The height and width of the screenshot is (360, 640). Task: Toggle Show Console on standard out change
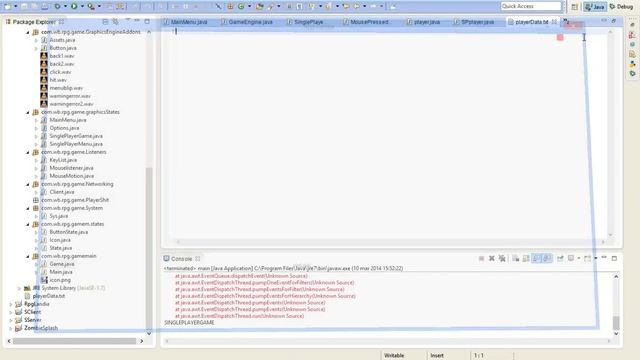pos(537,258)
